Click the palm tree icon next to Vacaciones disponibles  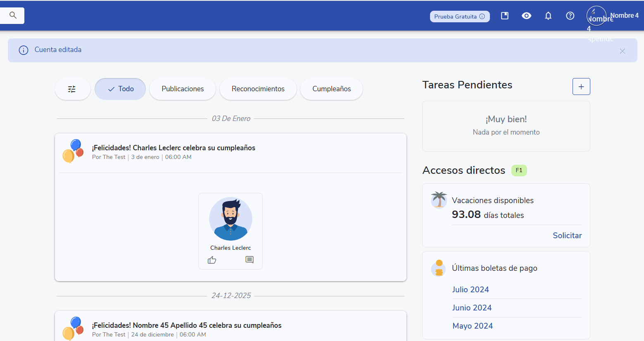pyautogui.click(x=438, y=200)
